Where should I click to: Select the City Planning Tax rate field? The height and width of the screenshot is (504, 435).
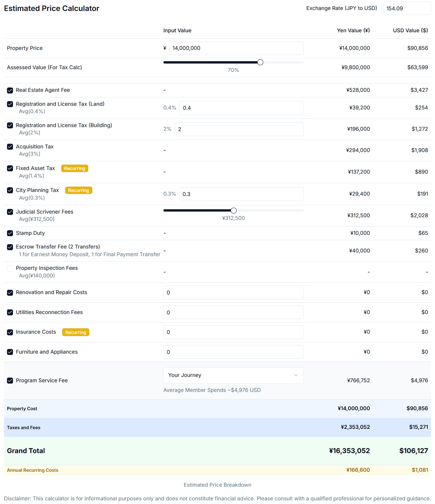241,194
